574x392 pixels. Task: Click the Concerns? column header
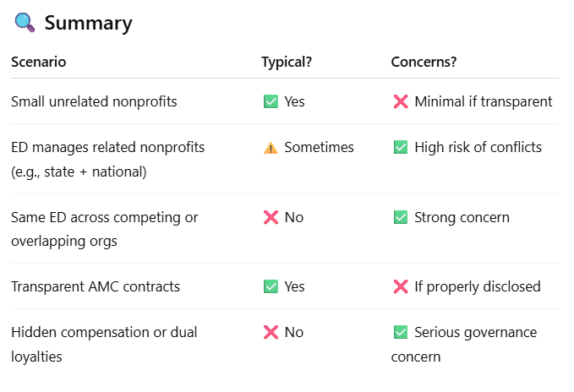coord(424,62)
